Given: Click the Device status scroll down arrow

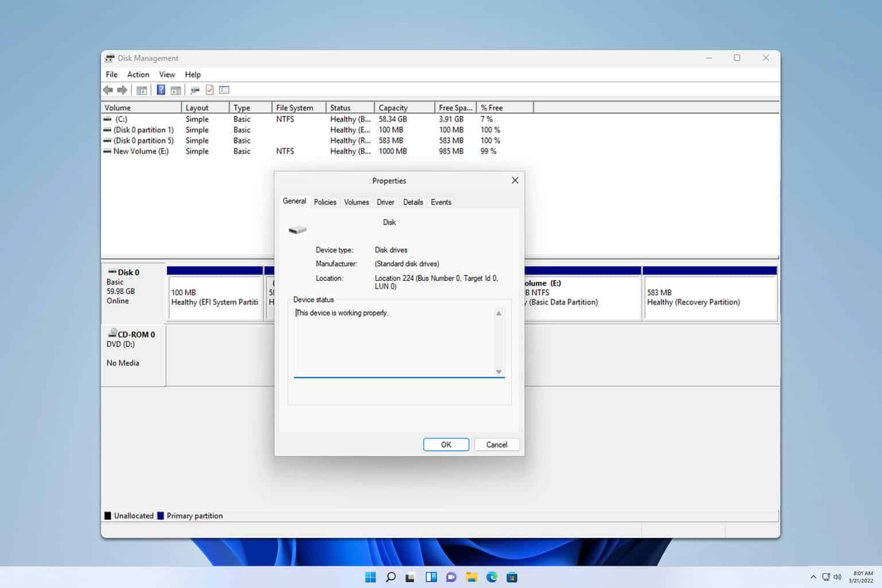Looking at the screenshot, I should [x=498, y=372].
